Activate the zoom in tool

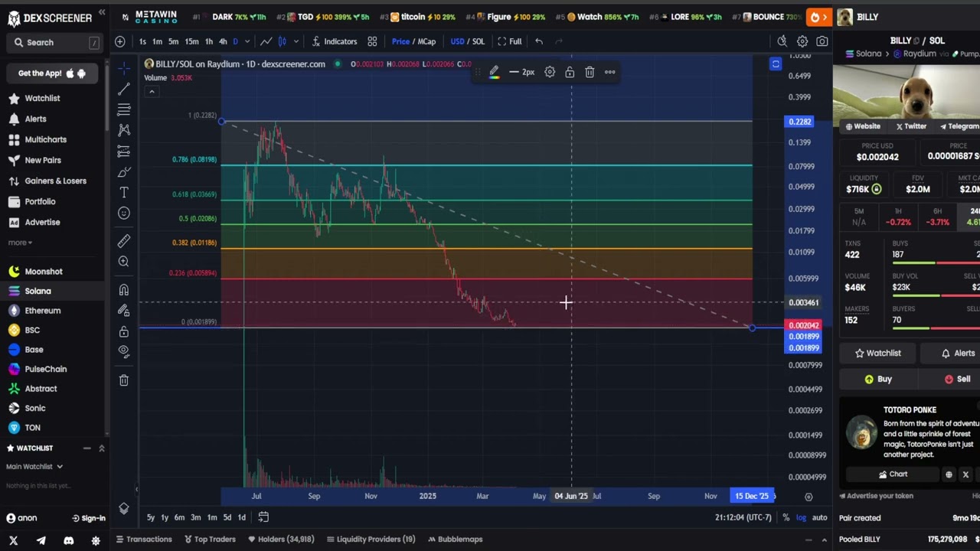coord(124,262)
